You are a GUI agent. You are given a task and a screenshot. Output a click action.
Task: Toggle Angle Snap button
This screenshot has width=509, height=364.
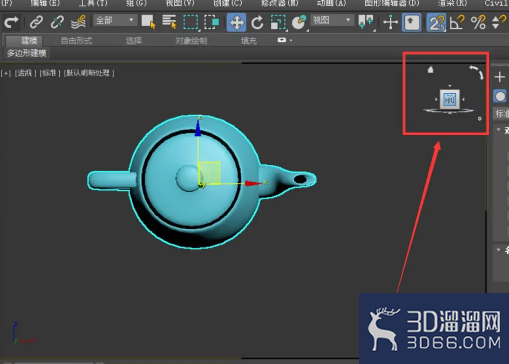[457, 23]
